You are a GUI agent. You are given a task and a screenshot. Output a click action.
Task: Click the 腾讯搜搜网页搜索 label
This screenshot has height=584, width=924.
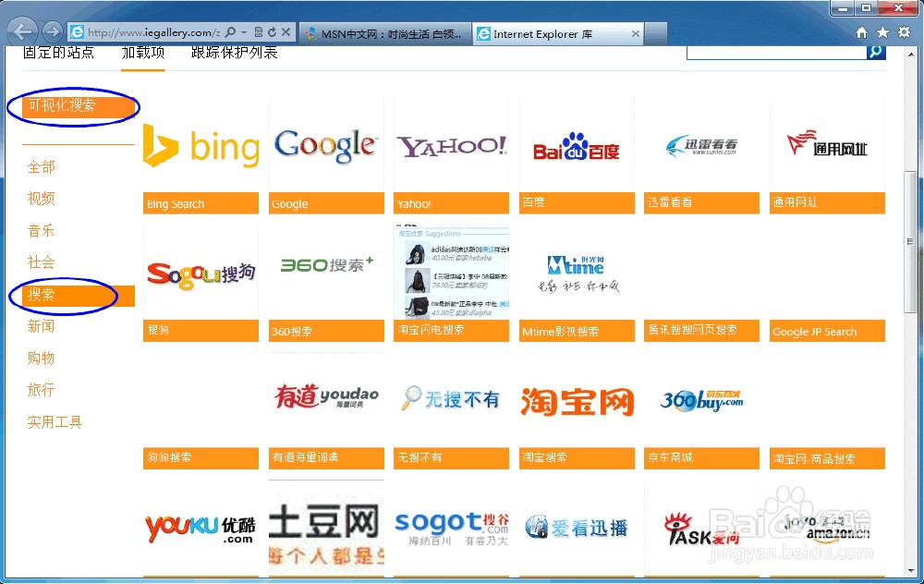pos(702,331)
